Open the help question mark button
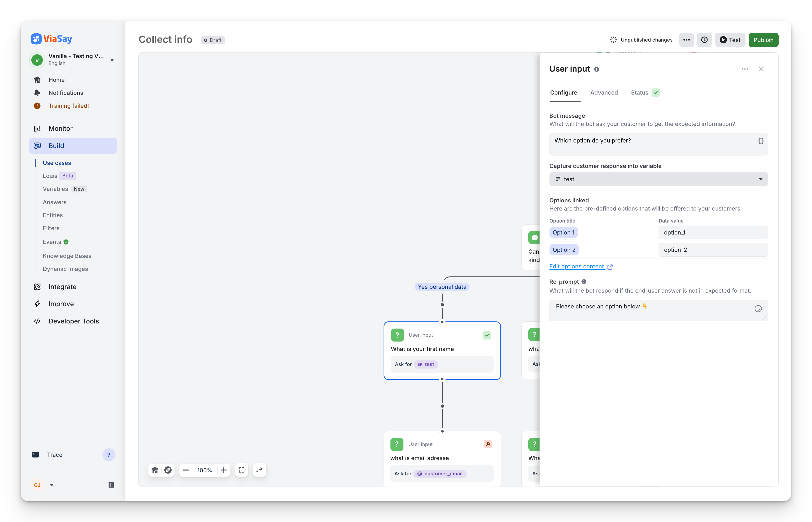The height and width of the screenshot is (522, 812). [x=109, y=454]
